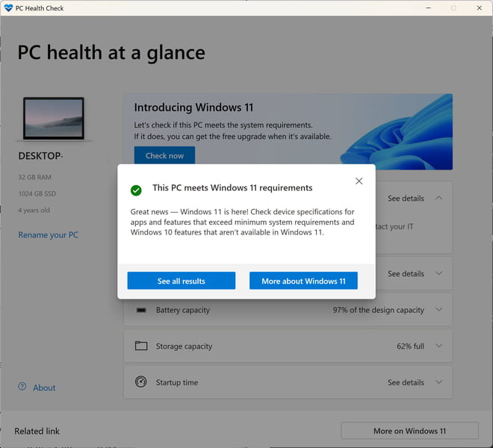Click the Battery capacity icon
The height and width of the screenshot is (448, 493).
click(x=140, y=310)
